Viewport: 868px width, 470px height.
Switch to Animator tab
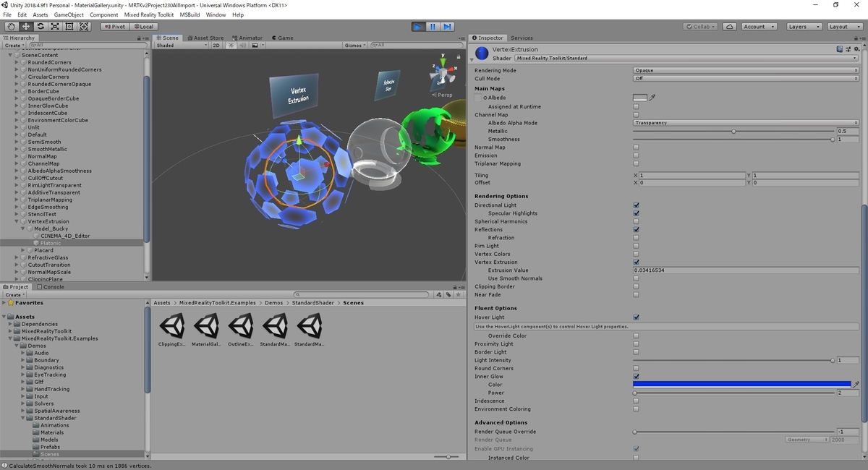click(247, 38)
